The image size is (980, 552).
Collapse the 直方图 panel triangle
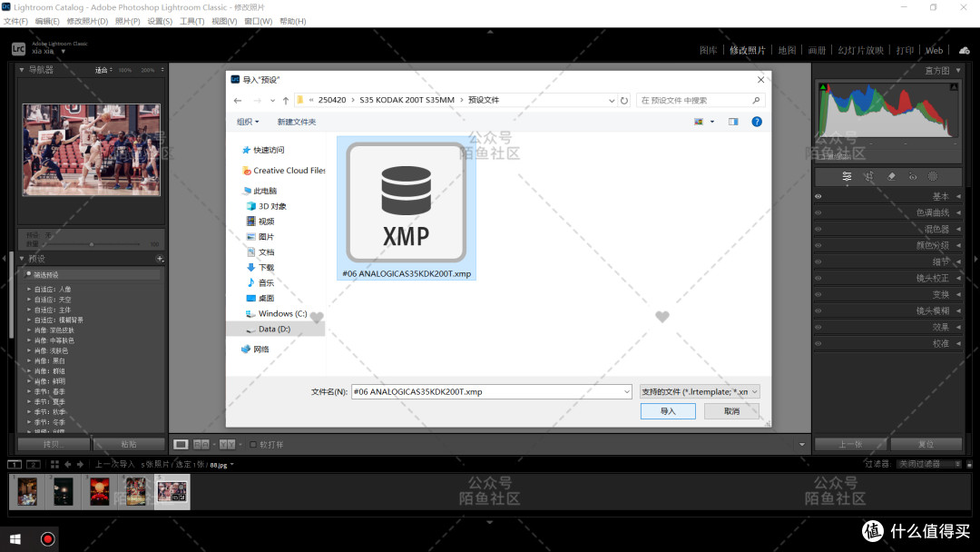pyautogui.click(x=959, y=70)
